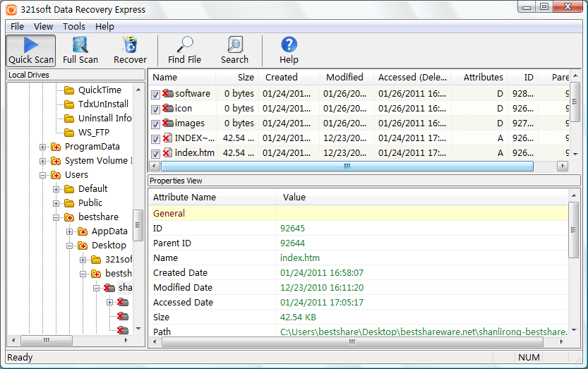Expand the AppData folder node
Viewport: 588px width, 369px height.
(x=70, y=231)
